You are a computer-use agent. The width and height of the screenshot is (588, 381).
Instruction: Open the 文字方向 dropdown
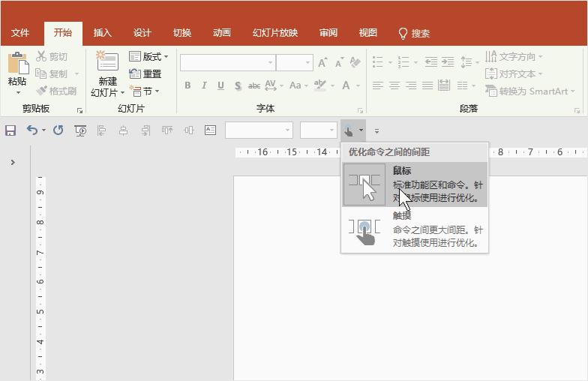pos(514,57)
